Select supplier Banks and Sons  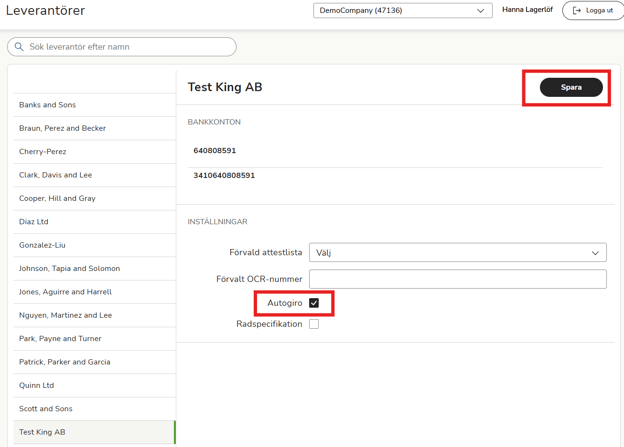(48, 105)
